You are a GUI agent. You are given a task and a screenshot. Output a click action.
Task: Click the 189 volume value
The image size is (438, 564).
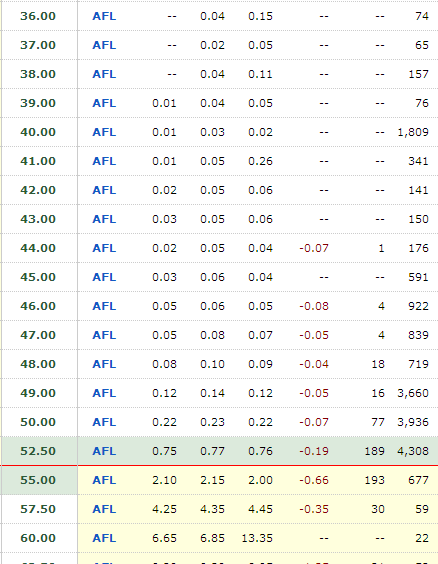(x=374, y=451)
